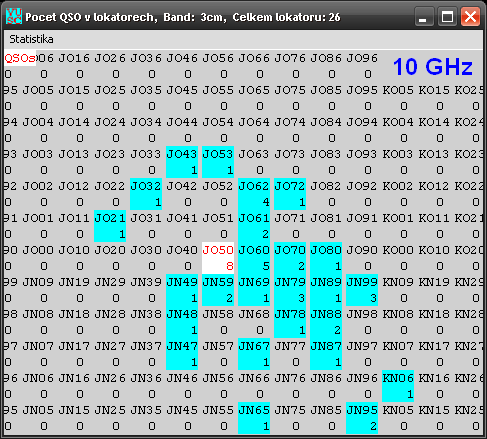Click the KO03 locator label
Screen dimensions: 487x439
click(398, 154)
